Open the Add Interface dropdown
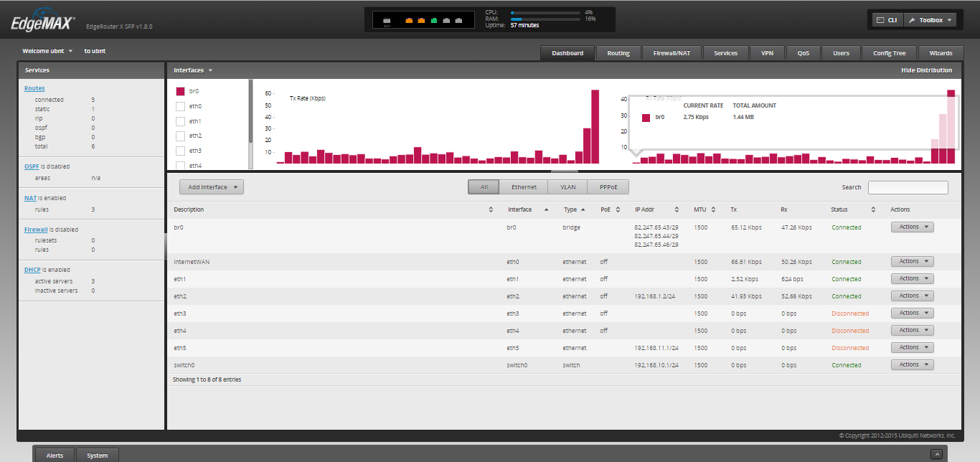Image resolution: width=980 pixels, height=462 pixels. tap(212, 187)
